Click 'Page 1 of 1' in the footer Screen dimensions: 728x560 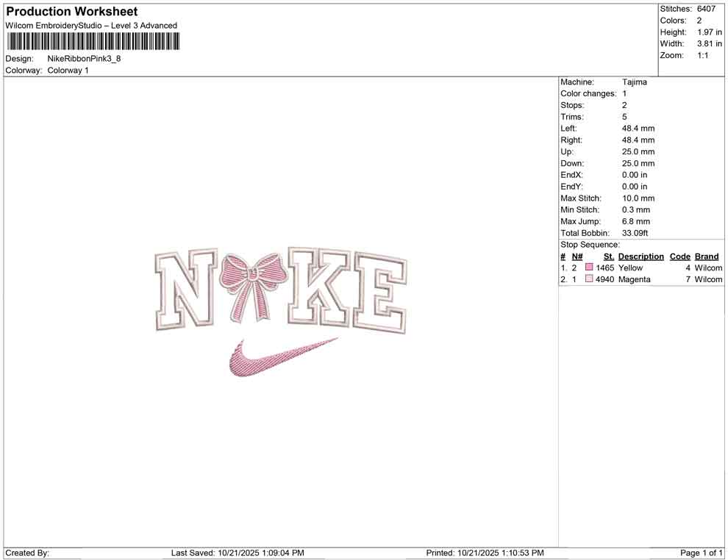[702, 553]
